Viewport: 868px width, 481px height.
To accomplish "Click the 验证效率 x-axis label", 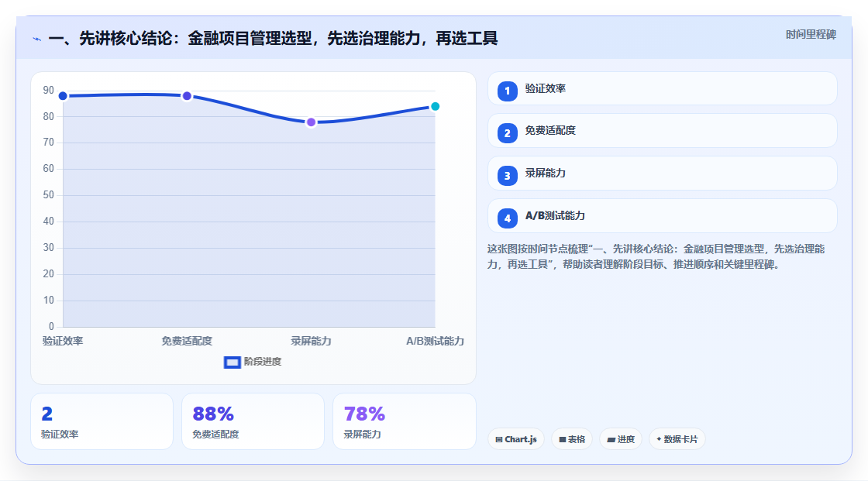I will tap(63, 342).
